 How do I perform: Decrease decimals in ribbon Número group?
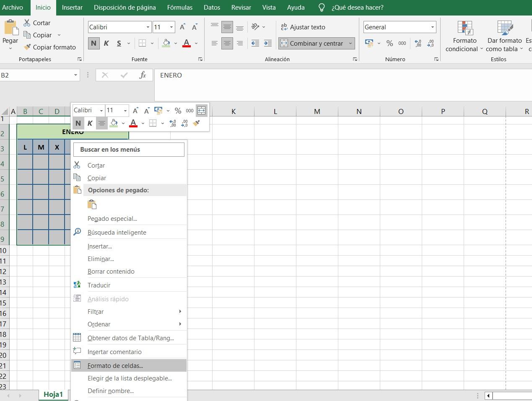[x=431, y=43]
